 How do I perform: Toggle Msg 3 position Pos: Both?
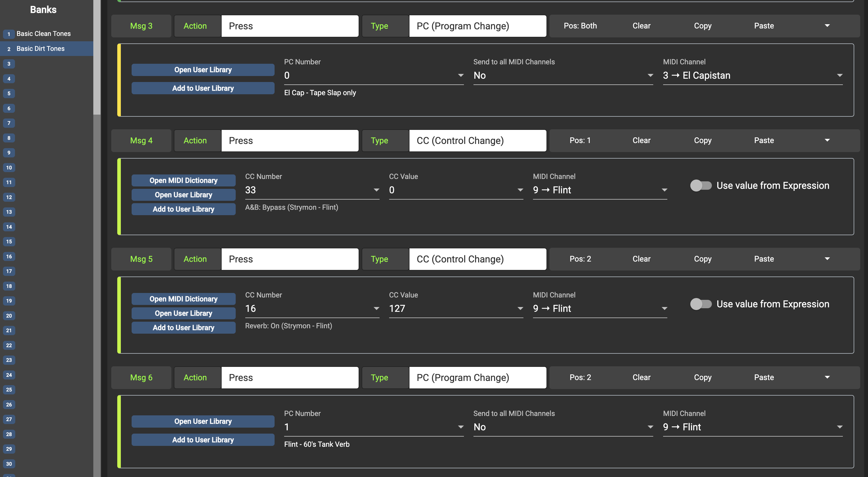click(x=580, y=26)
